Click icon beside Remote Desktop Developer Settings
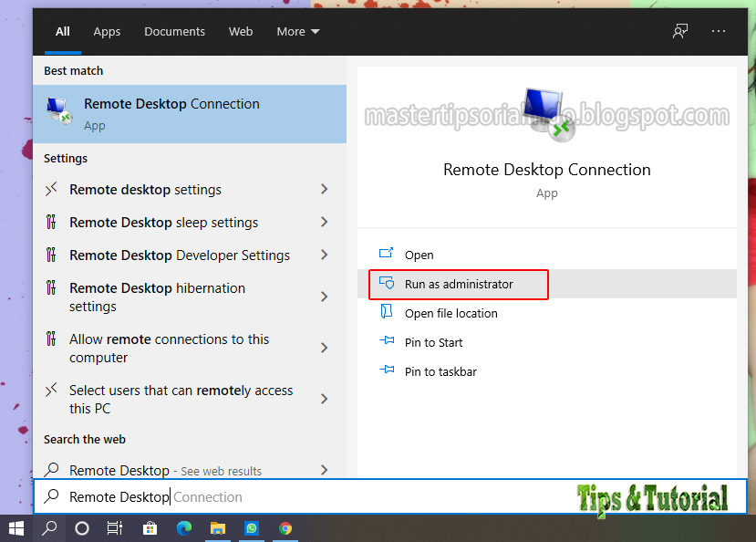Screen dimensions: 756x542 51,255
